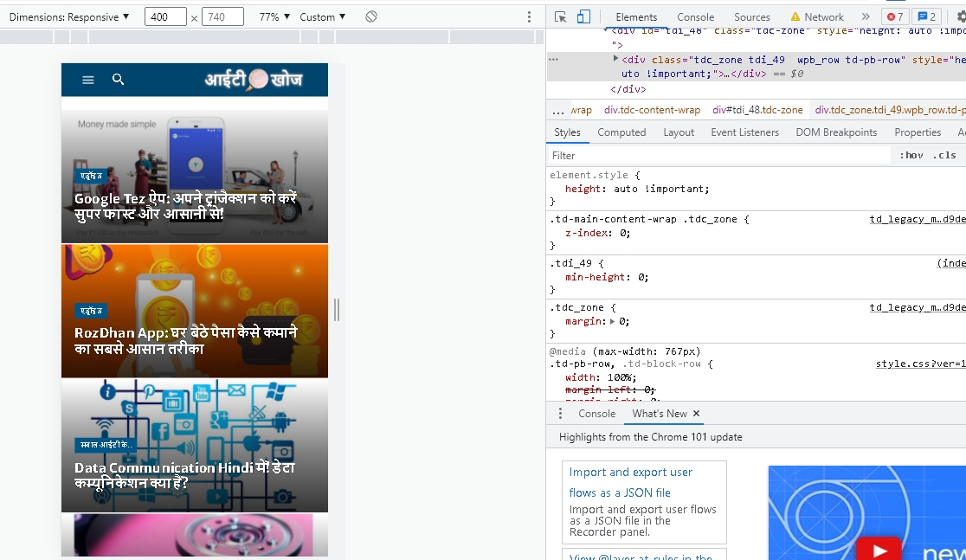The image size is (966, 560).
Task: Expand the margin shorthand property triangle
Action: [x=612, y=321]
